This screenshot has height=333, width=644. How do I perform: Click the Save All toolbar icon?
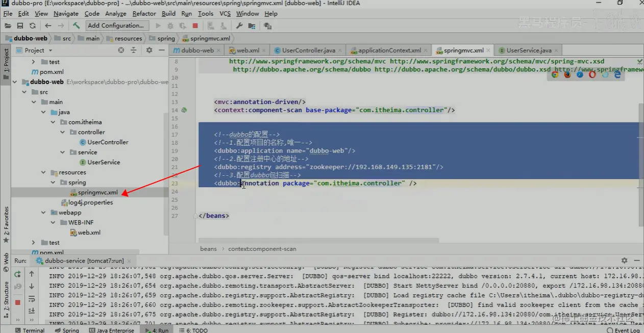[20, 25]
